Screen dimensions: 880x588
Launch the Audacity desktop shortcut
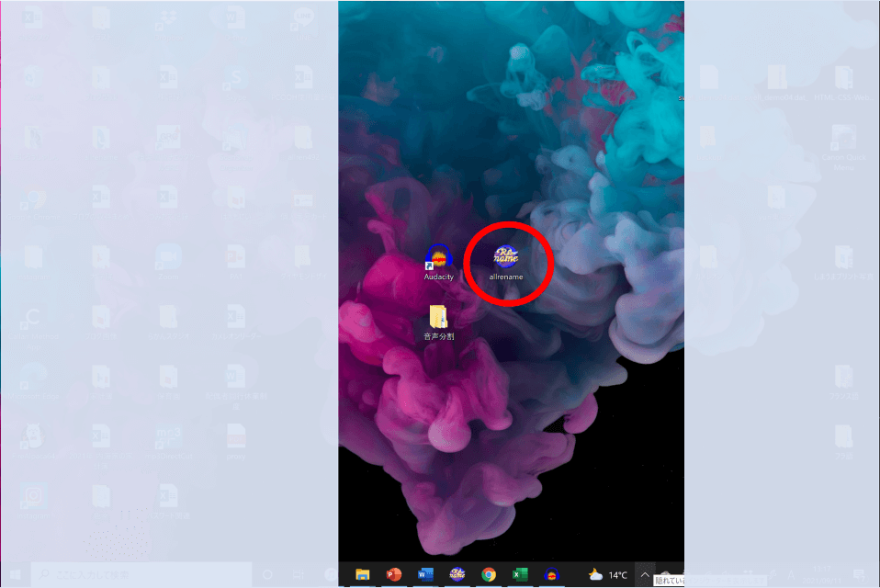coord(438,263)
